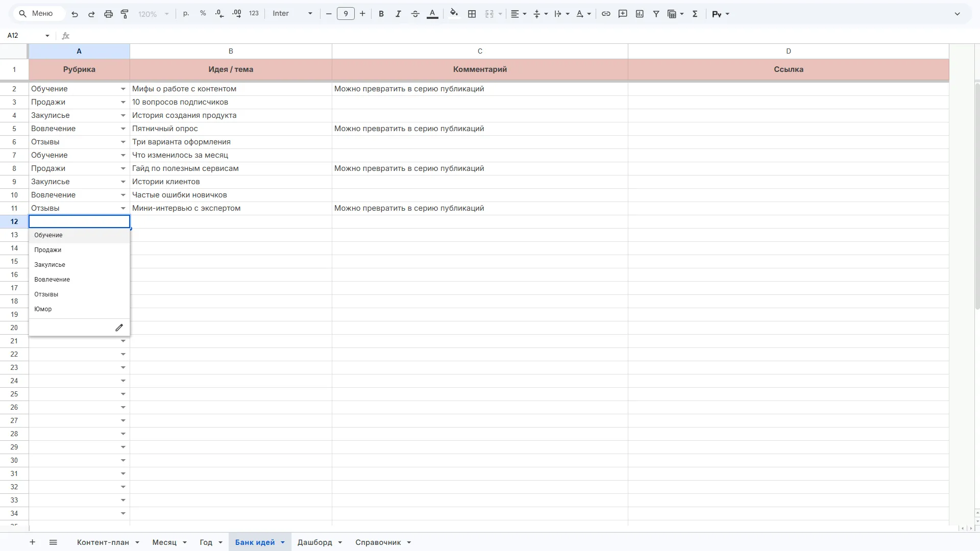Add new sheet plus button

click(x=32, y=542)
